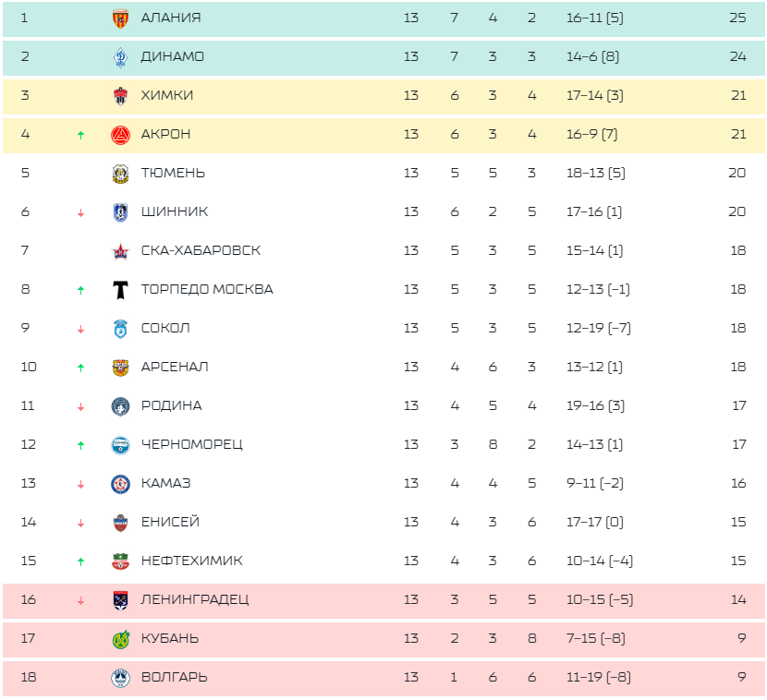The image size is (767, 700).
Task: Open the Ленинградец team page
Action: coord(195,599)
